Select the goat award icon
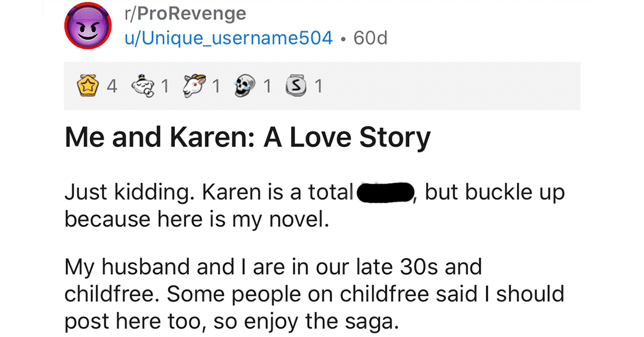The width and height of the screenshot is (644, 337). click(x=196, y=86)
